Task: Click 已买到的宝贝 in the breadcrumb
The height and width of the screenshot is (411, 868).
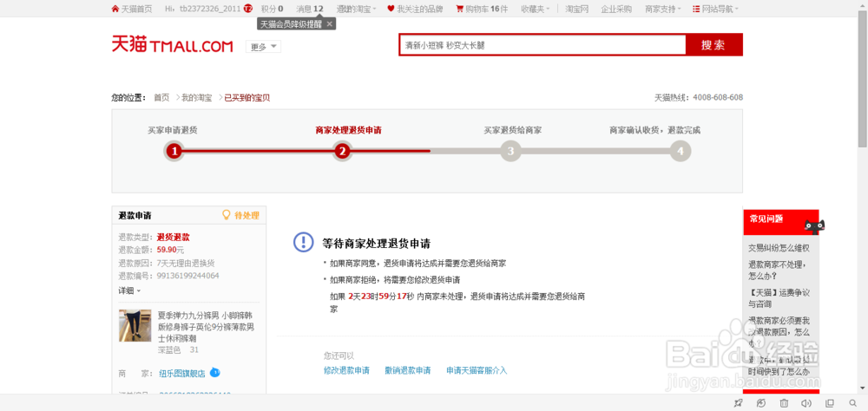Action: 247,98
